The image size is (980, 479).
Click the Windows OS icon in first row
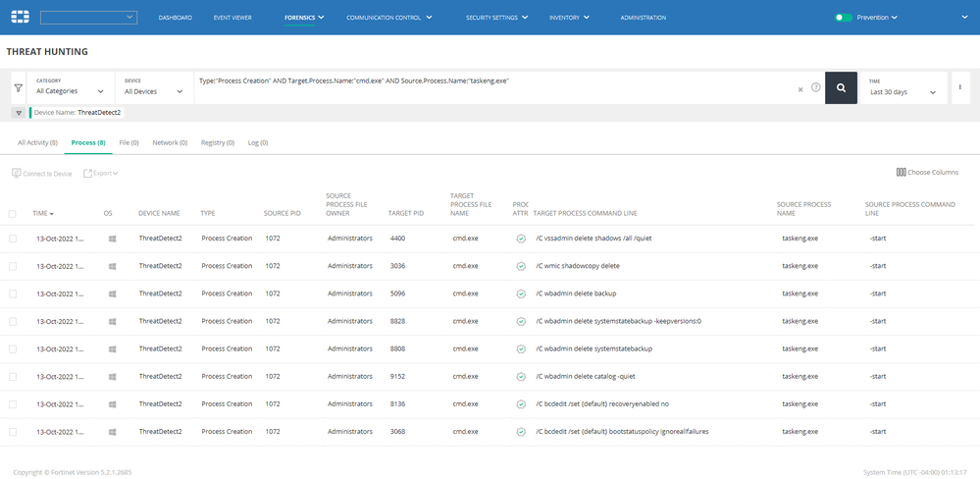[x=112, y=239]
